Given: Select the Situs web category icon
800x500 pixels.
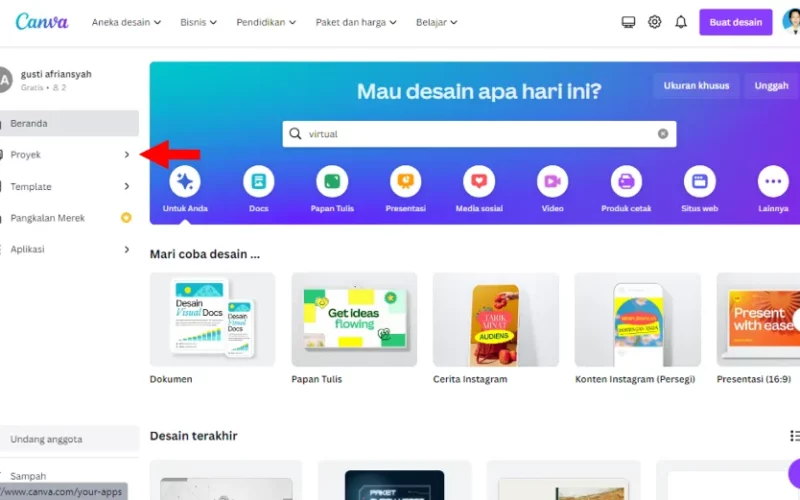Looking at the screenshot, I should point(699,181).
